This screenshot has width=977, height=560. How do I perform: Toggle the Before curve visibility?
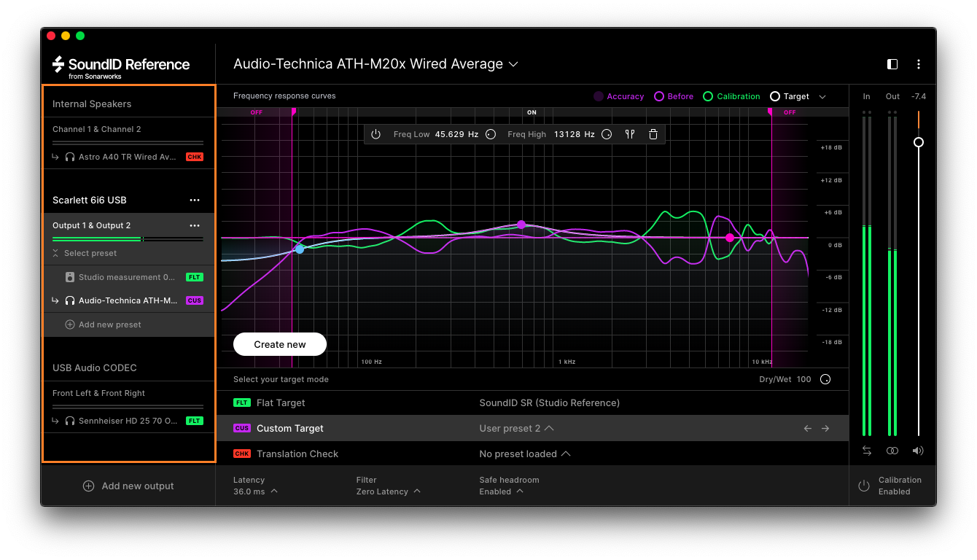pyautogui.click(x=674, y=96)
